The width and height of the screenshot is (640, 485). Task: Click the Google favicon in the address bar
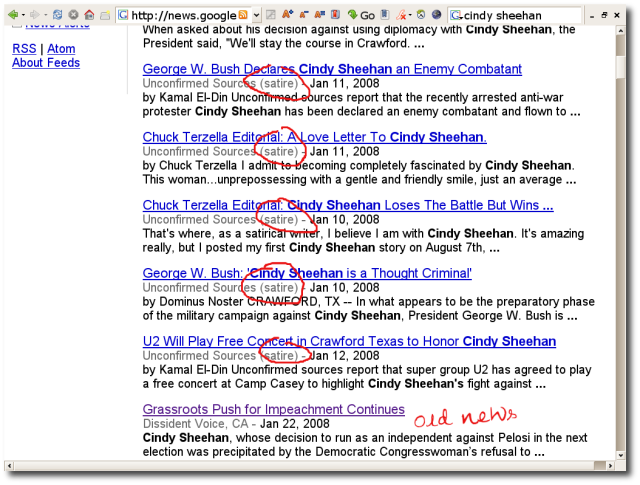click(x=123, y=16)
